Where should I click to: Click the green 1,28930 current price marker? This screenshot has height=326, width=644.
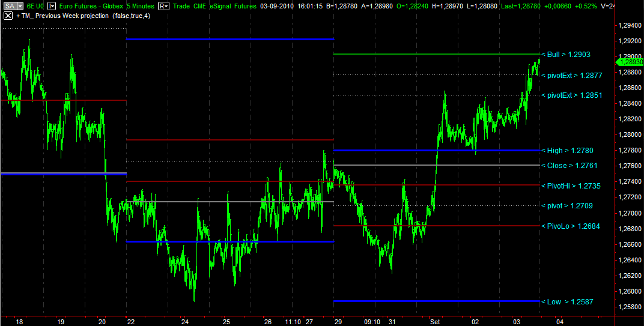[x=630, y=62]
